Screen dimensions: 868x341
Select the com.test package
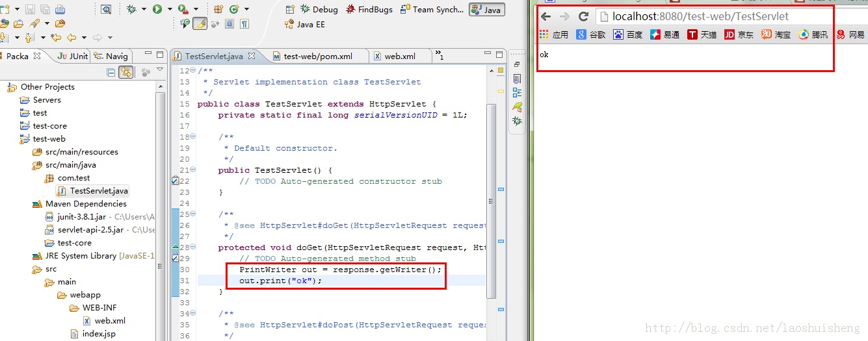click(x=68, y=177)
